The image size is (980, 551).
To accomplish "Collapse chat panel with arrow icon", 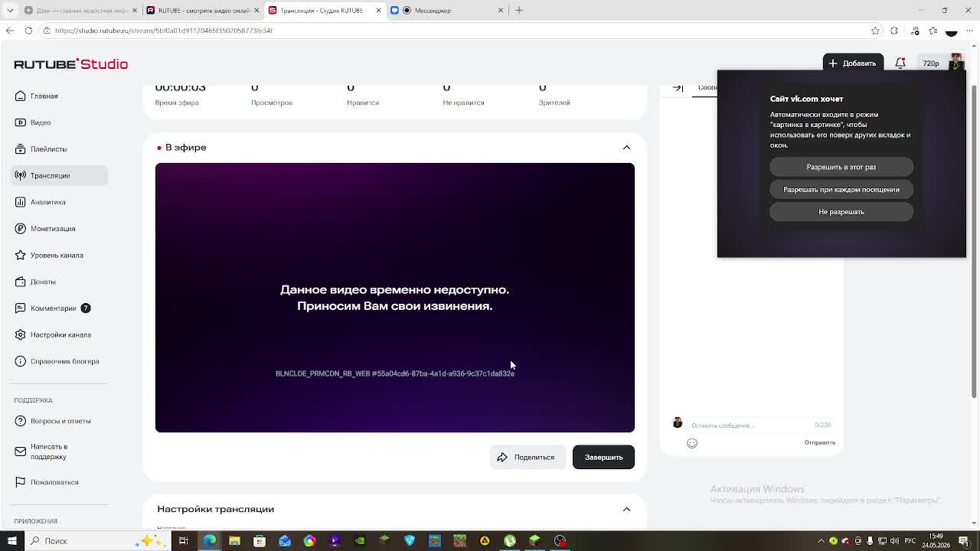I will (x=678, y=88).
